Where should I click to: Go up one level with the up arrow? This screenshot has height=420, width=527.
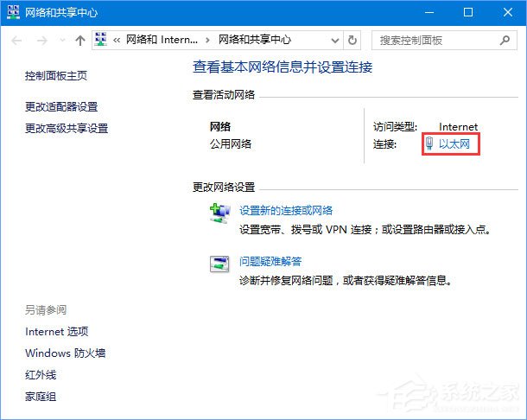tap(80, 41)
